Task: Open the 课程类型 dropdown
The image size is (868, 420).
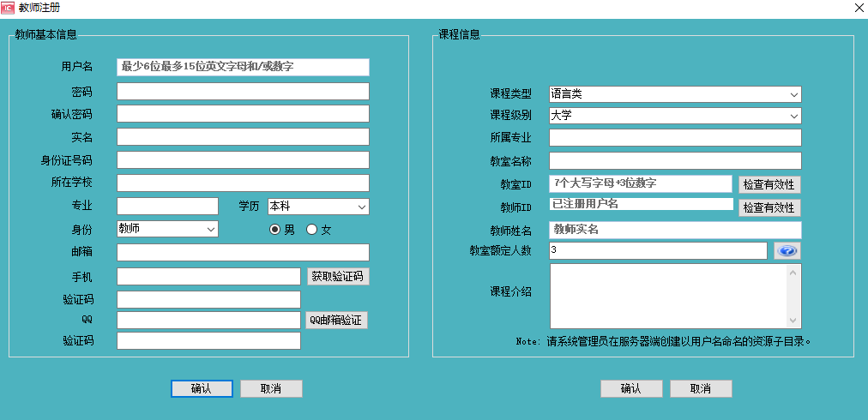Action: [674, 94]
